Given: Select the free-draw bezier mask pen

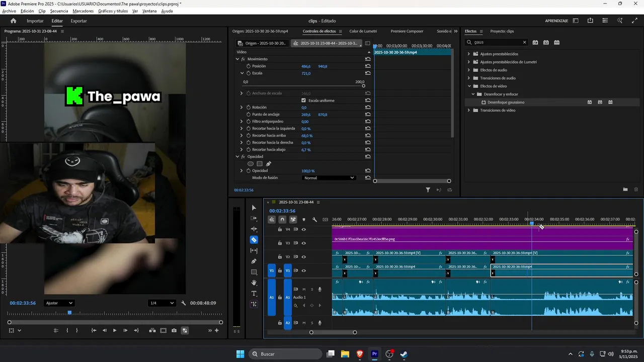Looking at the screenshot, I should [x=269, y=163].
